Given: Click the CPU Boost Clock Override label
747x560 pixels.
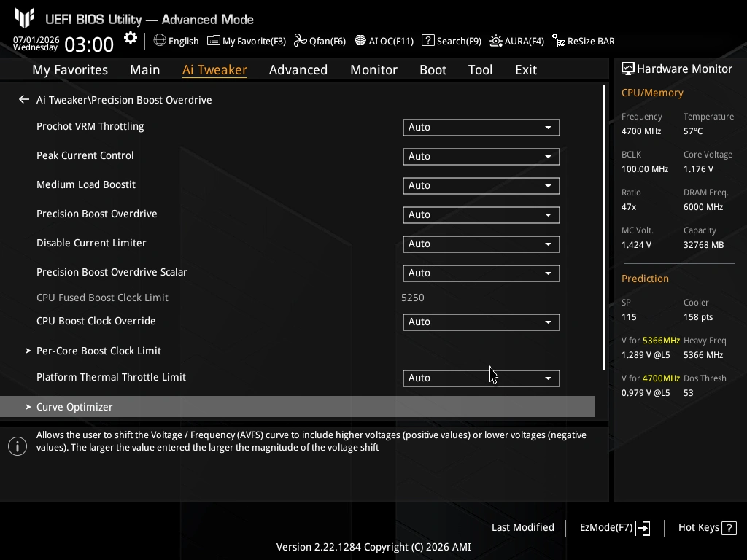Looking at the screenshot, I should (x=96, y=321).
